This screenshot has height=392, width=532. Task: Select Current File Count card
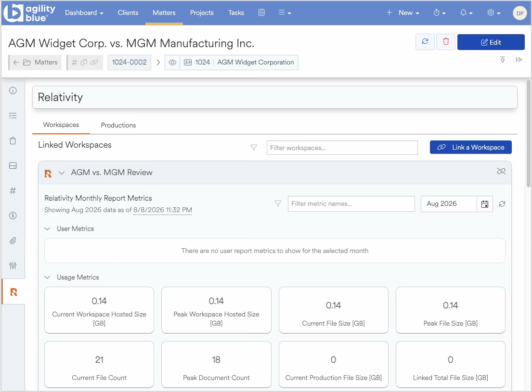[x=99, y=364]
